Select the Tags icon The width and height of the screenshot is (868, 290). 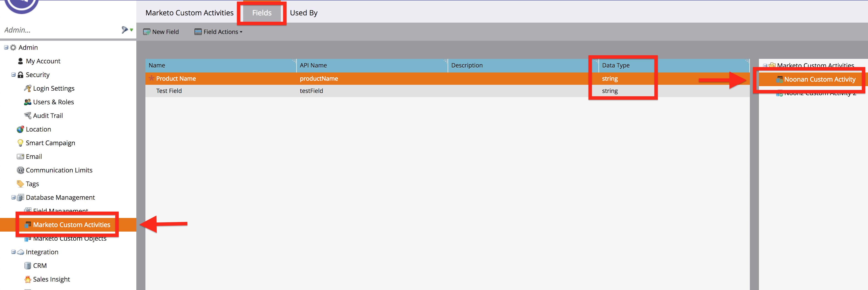coord(20,184)
